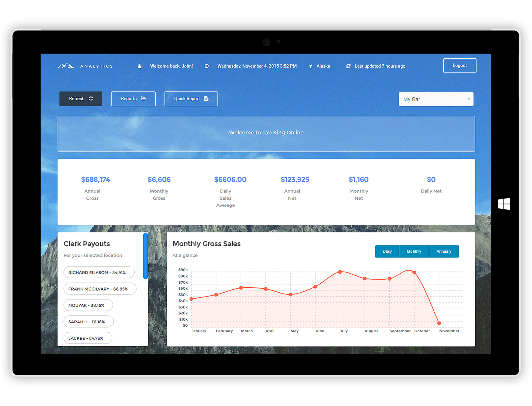532x406 pixels.
Task: Click the sync icon beside 'Last updated 7 hours ago'
Action: 348,66
